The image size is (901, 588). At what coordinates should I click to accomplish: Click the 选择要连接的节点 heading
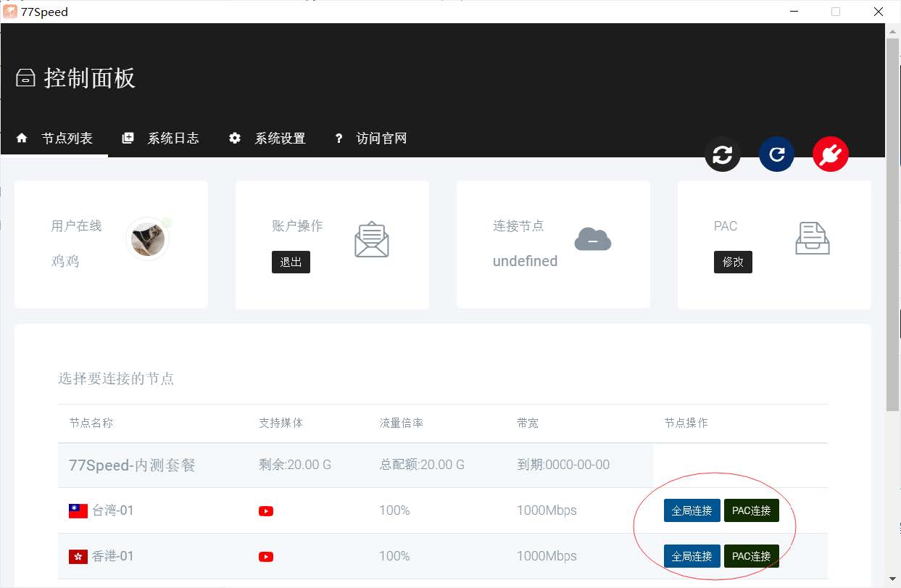116,378
